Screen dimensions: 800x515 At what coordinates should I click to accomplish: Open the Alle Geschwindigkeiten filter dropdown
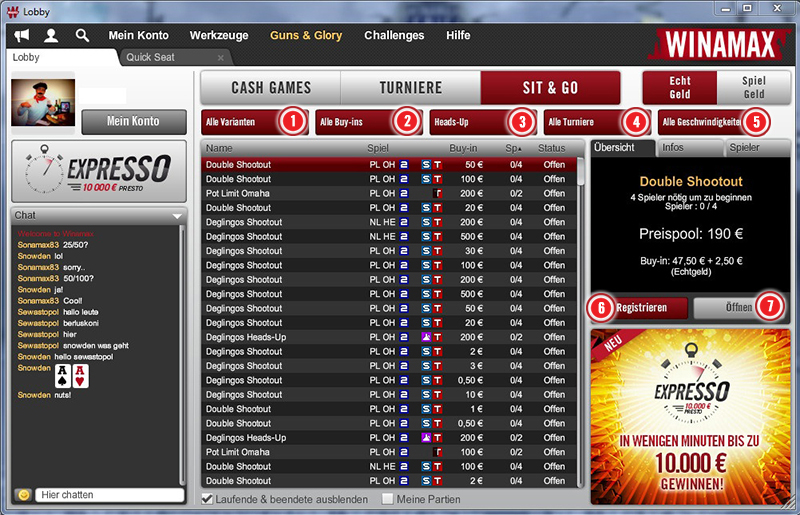(x=712, y=122)
